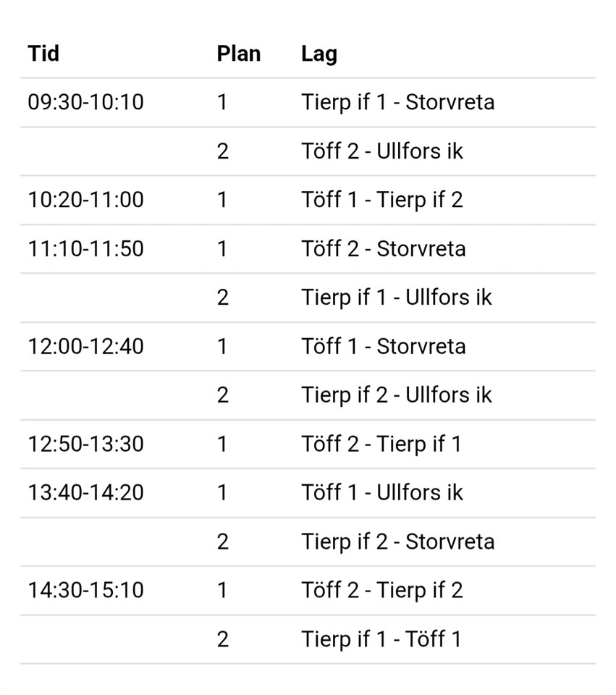This screenshot has width=616, height=695.
Task: Select the Tid column header
Action: click(43, 54)
